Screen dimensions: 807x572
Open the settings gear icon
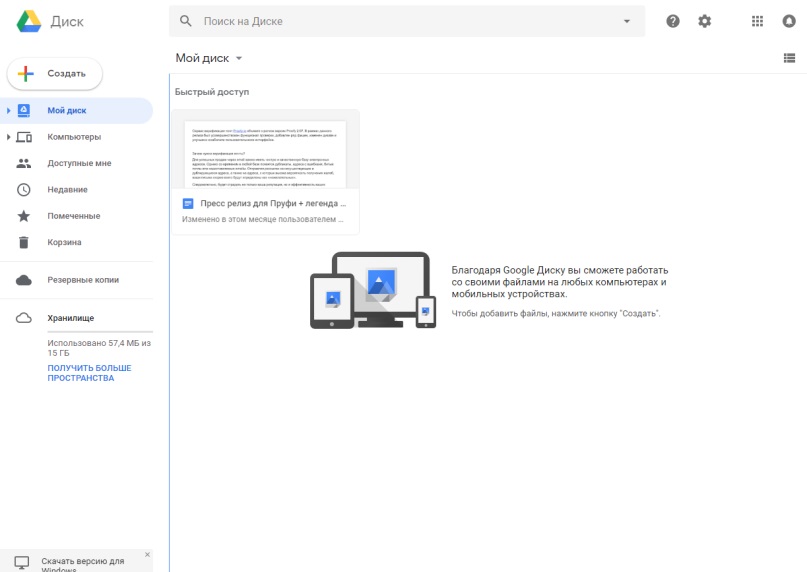click(705, 21)
